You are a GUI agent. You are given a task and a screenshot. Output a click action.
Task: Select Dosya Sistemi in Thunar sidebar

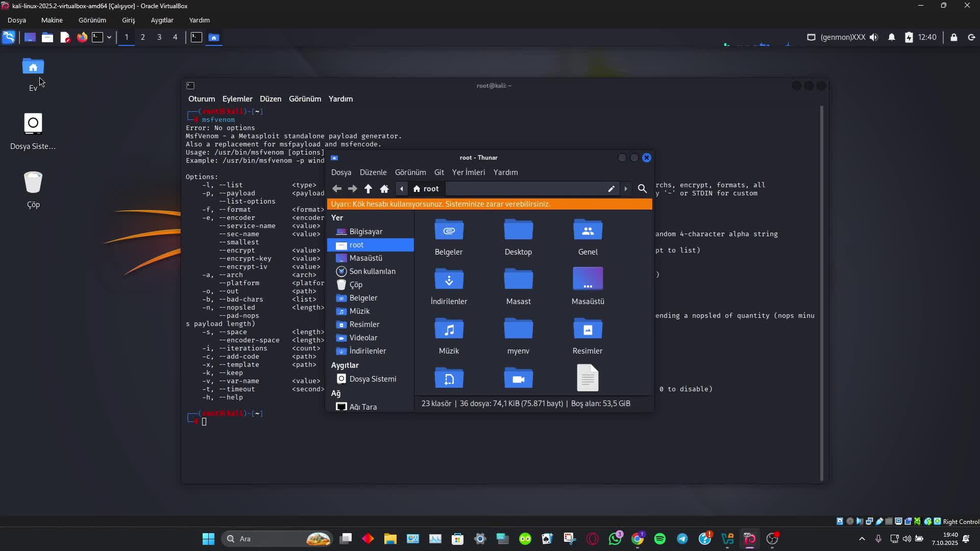coord(373,379)
